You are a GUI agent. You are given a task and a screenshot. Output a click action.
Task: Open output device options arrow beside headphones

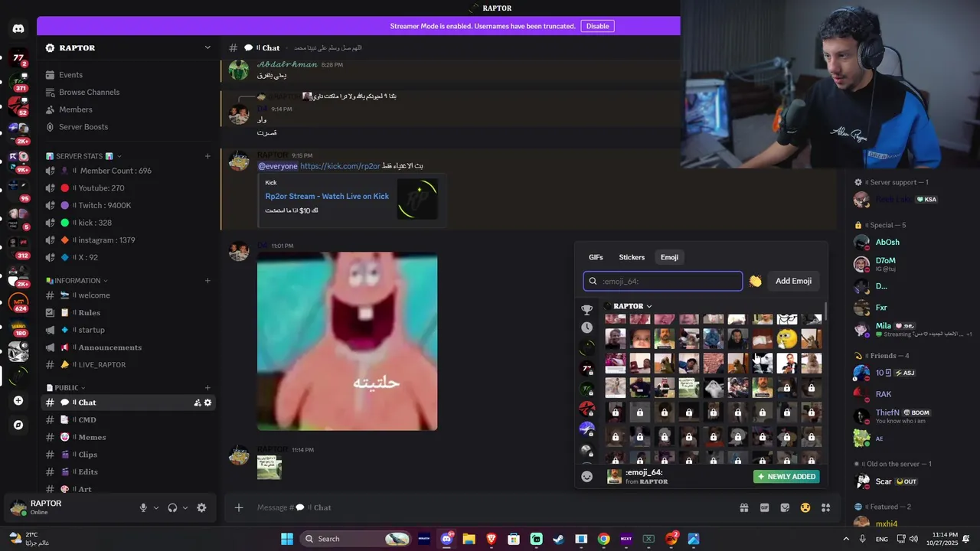click(185, 507)
